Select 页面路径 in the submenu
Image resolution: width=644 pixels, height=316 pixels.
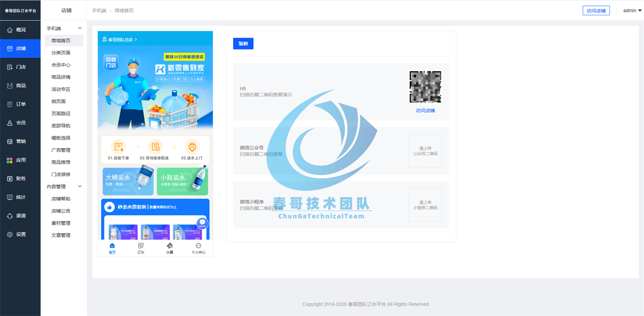point(61,113)
